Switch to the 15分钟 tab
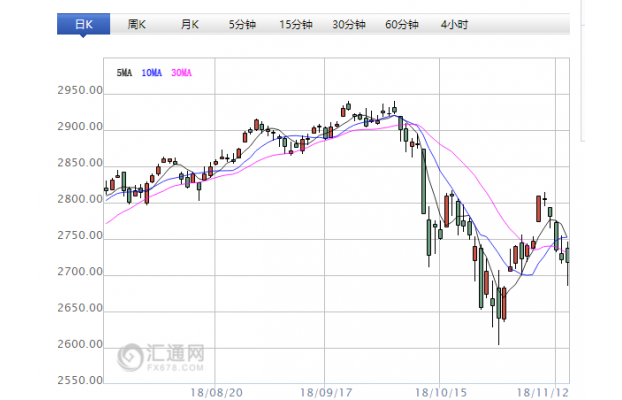 295,23
